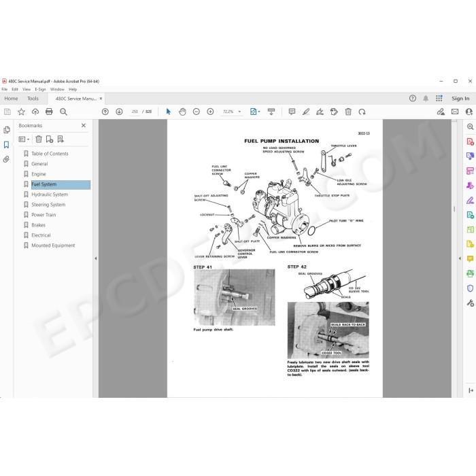The width and height of the screenshot is (476, 476).
Task: Click the Send by email envelope icon
Action: (x=455, y=112)
